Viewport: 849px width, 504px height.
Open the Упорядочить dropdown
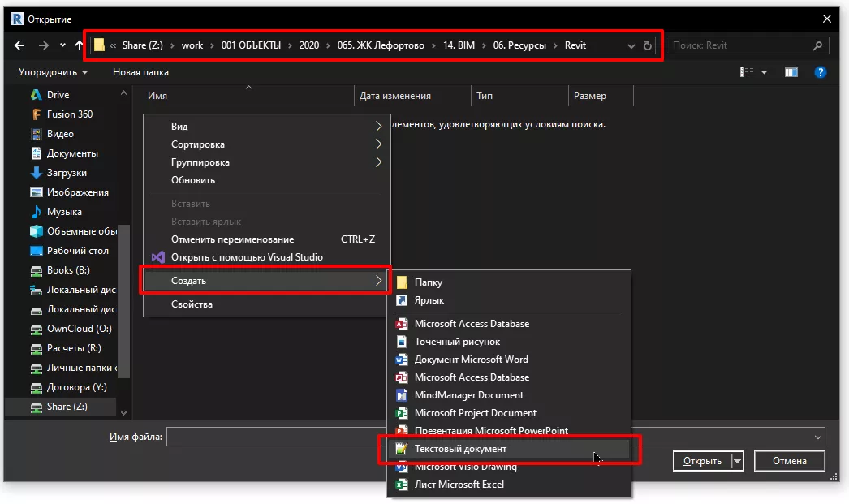[x=53, y=72]
